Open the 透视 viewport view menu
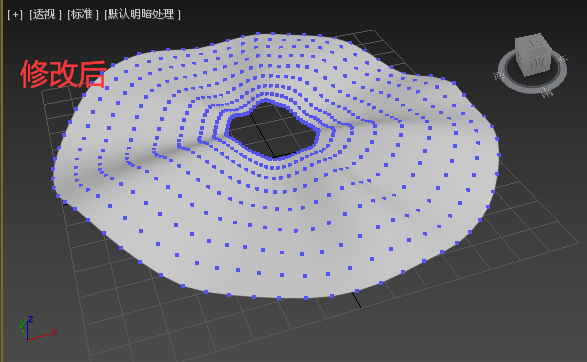Viewport: 587px width, 362px height. click(45, 15)
